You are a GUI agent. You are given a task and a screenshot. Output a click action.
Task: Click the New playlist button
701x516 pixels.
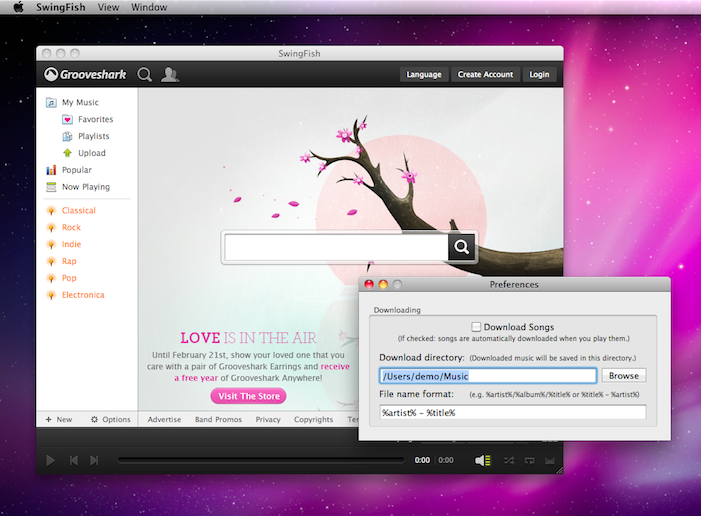tap(59, 419)
